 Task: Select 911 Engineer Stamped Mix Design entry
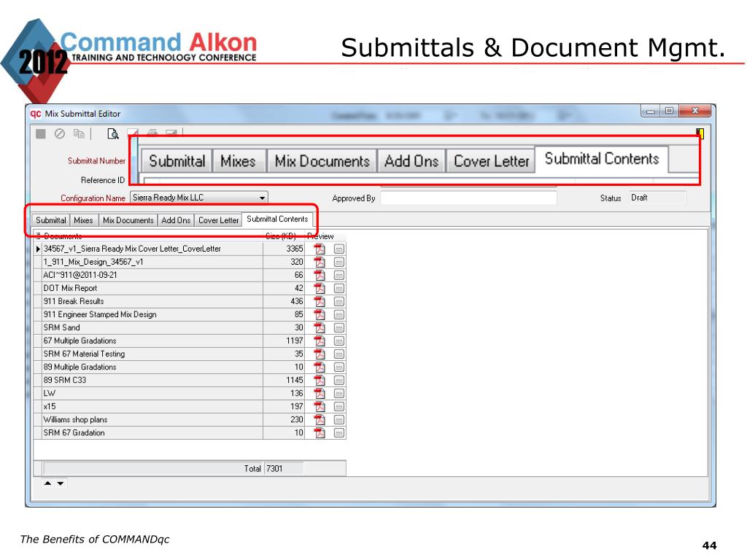point(152,314)
